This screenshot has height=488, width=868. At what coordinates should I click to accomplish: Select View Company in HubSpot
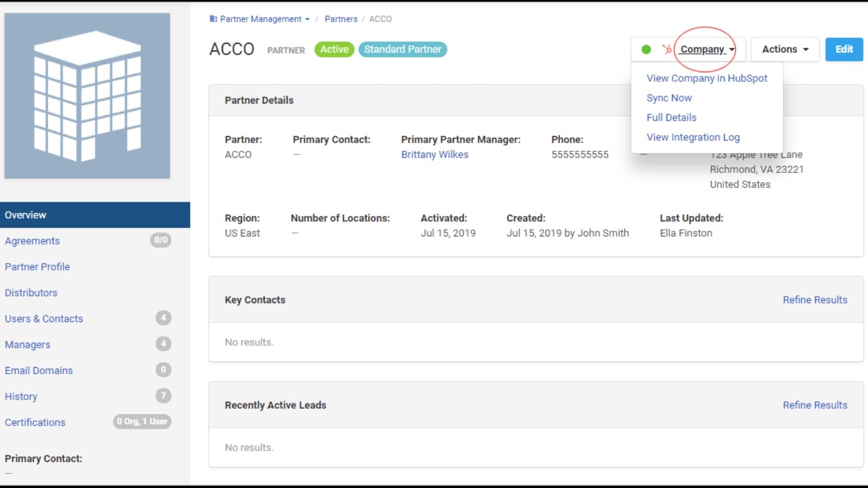click(x=706, y=78)
